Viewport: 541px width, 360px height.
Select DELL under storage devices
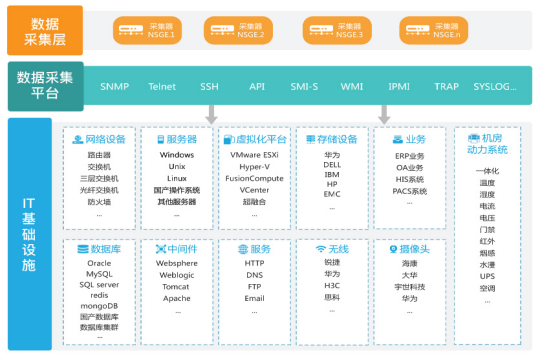[x=332, y=165]
